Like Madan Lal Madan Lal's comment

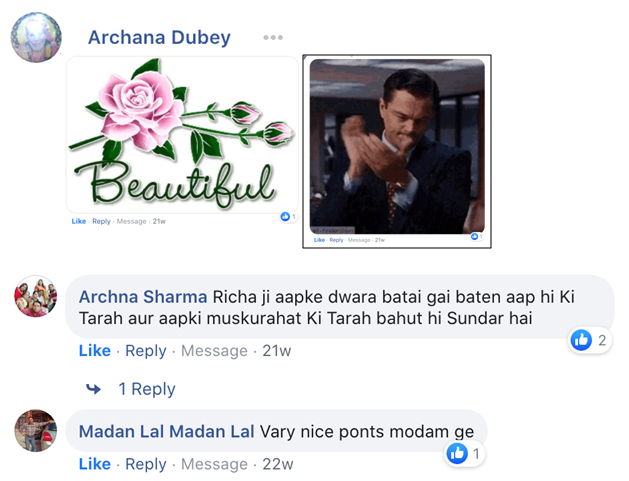pyautogui.click(x=95, y=464)
